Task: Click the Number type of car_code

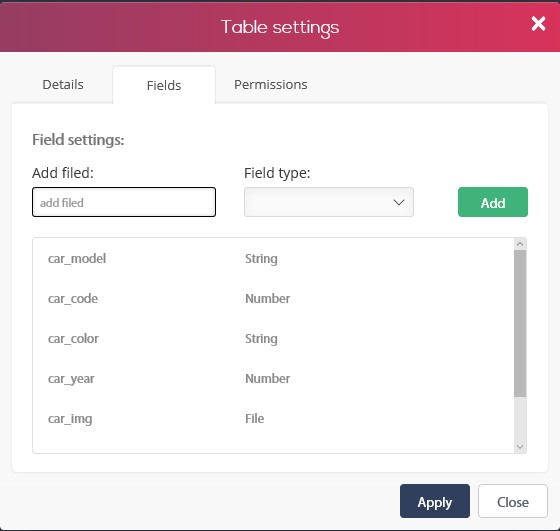Action: (268, 299)
